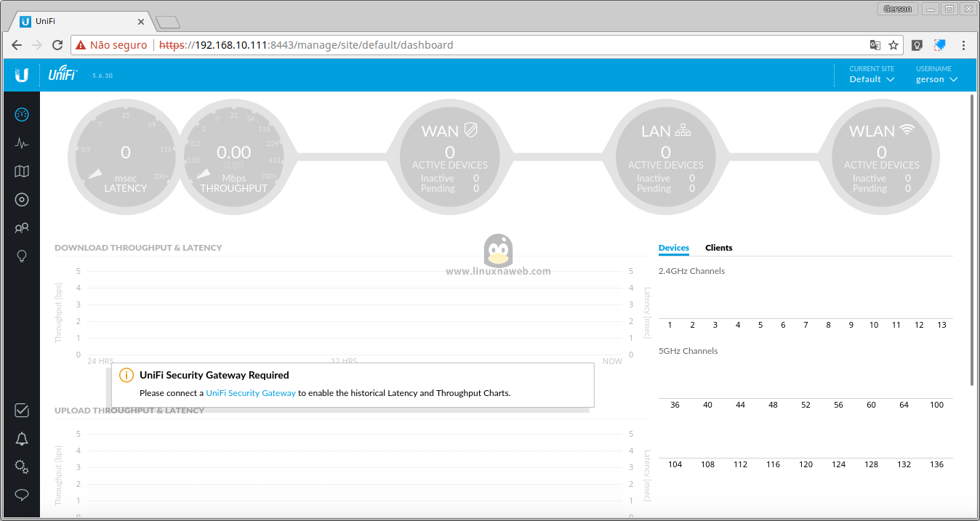Click the Latency gauge
The width and height of the screenshot is (980, 521).
click(x=126, y=156)
